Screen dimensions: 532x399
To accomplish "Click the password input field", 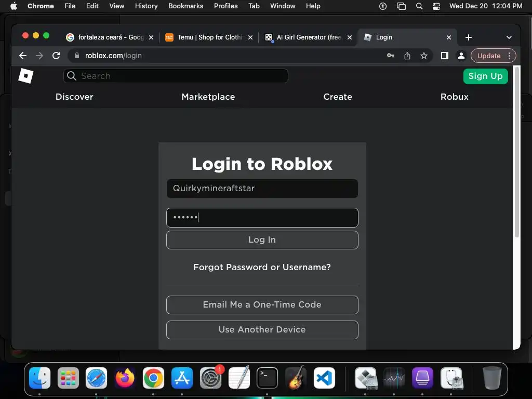I will (262, 218).
